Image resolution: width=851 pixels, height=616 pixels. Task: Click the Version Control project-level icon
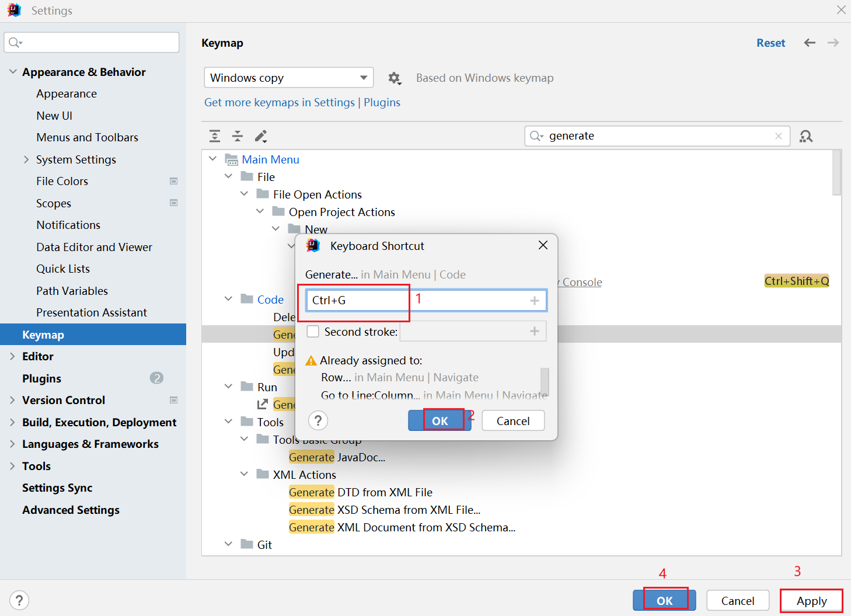click(173, 400)
